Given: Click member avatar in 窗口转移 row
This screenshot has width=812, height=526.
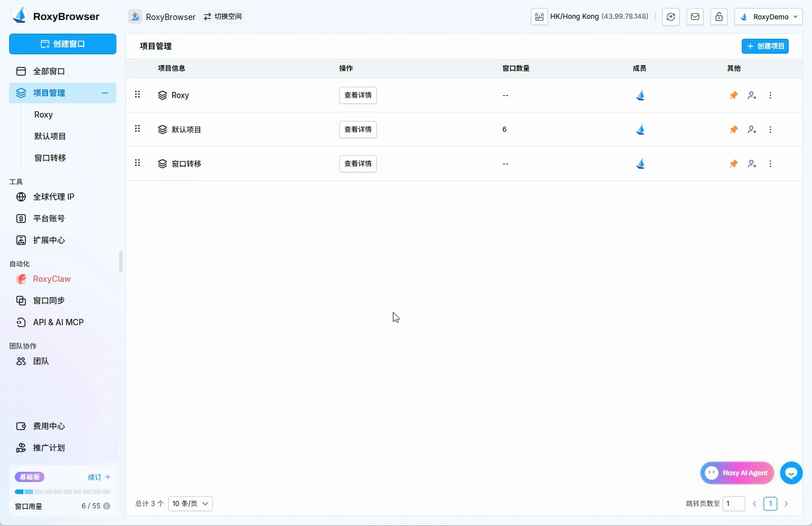Looking at the screenshot, I should [640, 164].
